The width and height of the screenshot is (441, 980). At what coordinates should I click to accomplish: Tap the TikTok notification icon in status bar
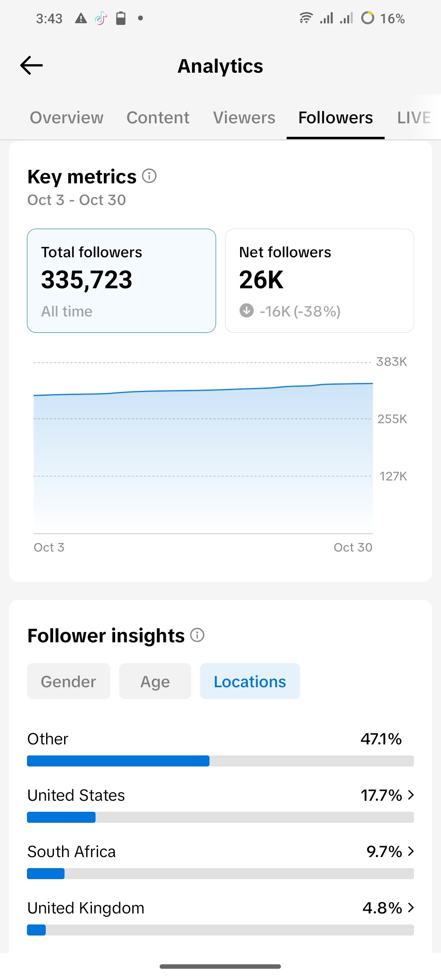tap(100, 18)
